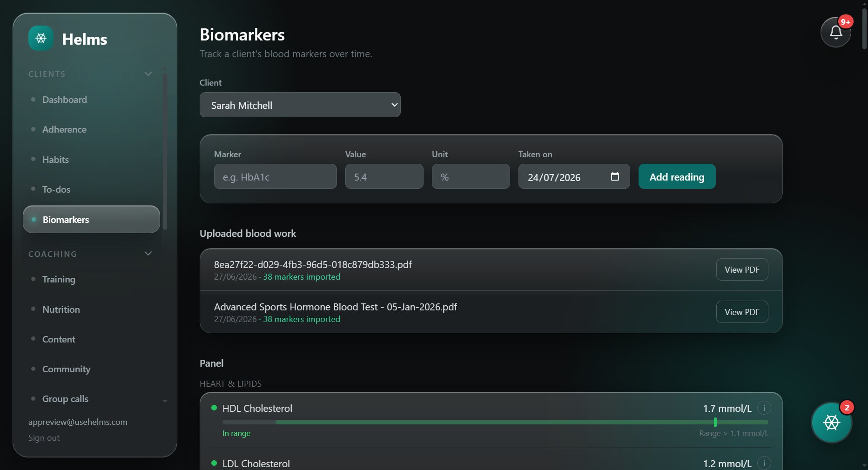The height and width of the screenshot is (470, 868).
Task: Open the calendar picker in Taken on field
Action: tap(615, 177)
